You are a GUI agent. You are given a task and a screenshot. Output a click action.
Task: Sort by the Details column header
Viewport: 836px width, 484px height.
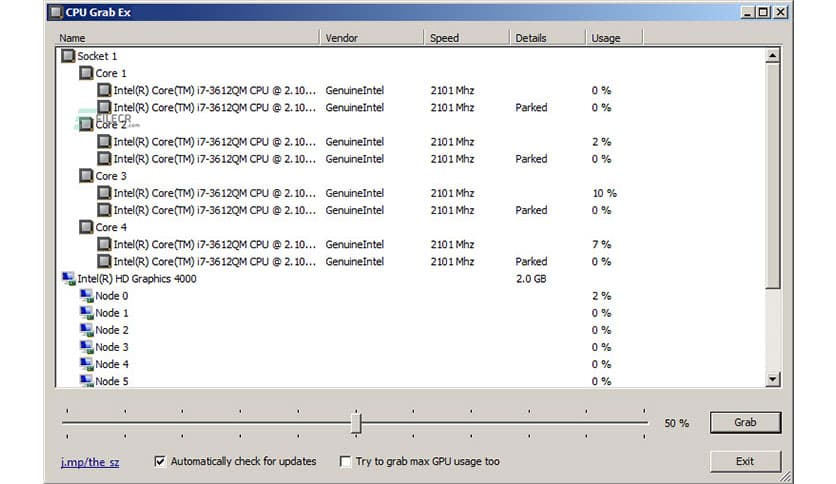click(x=548, y=38)
